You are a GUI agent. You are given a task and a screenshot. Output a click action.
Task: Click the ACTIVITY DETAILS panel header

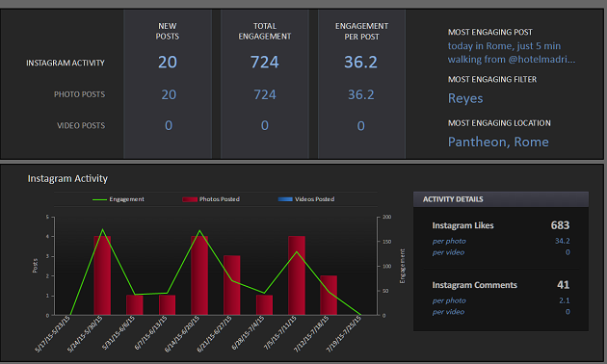click(501, 199)
